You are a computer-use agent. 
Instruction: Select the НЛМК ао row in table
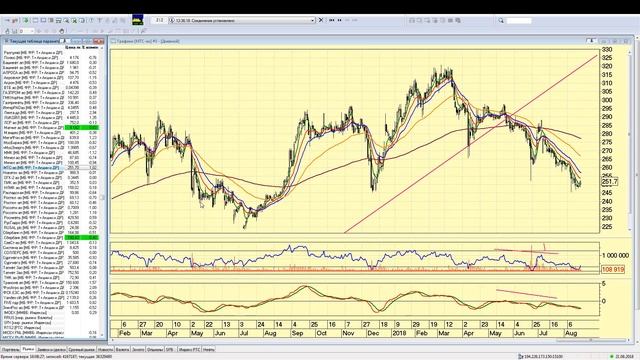pos(51,188)
